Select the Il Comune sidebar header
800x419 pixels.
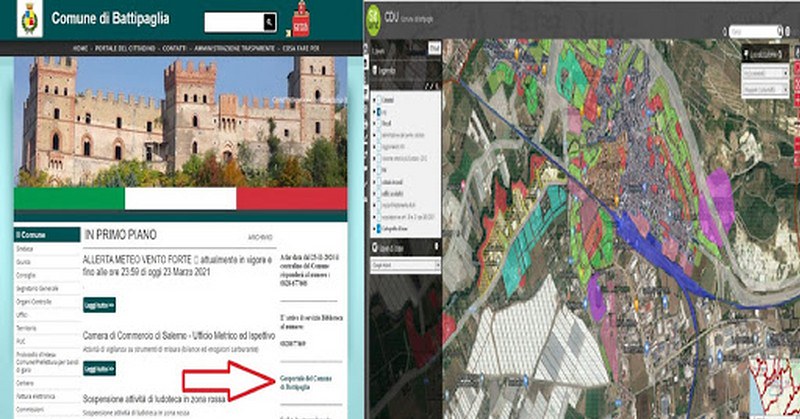point(47,235)
